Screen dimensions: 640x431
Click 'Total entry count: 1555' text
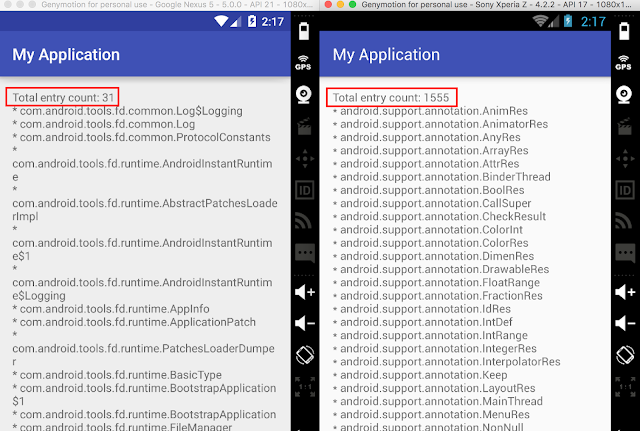point(391,98)
